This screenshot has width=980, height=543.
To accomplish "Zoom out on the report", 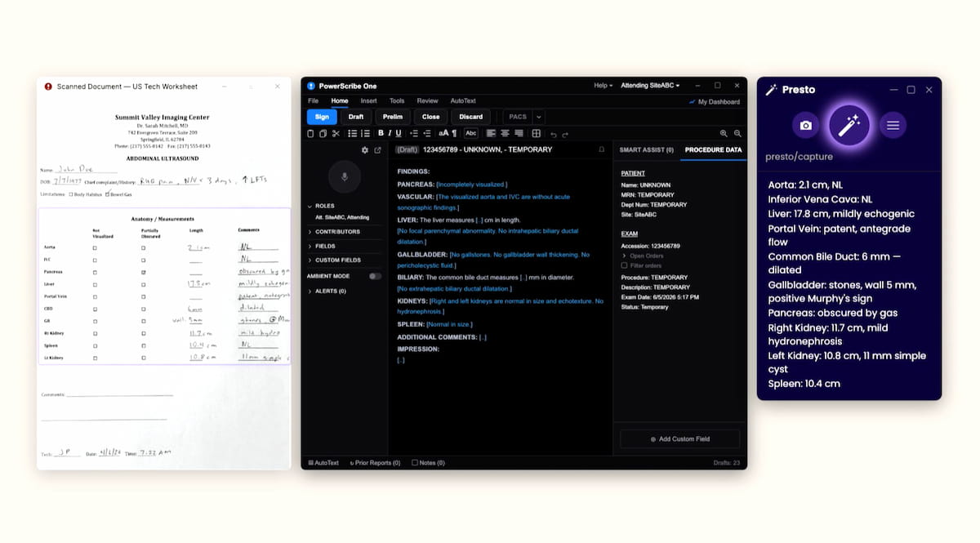I will pyautogui.click(x=737, y=133).
